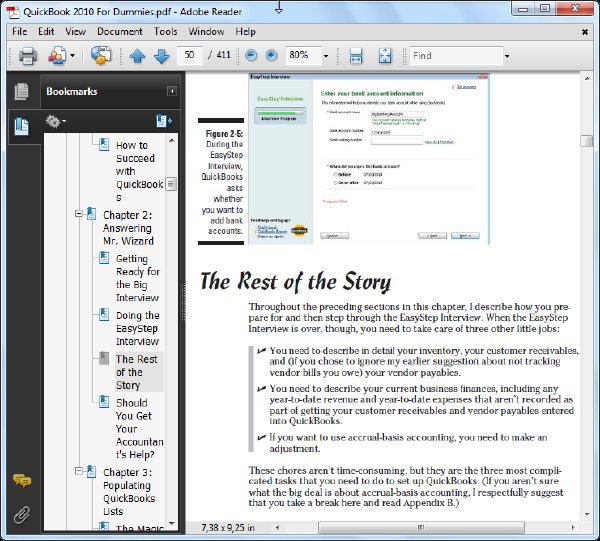Open the Bookmarks options gear menu
Screen dimensions: 600x541
[x=55, y=121]
